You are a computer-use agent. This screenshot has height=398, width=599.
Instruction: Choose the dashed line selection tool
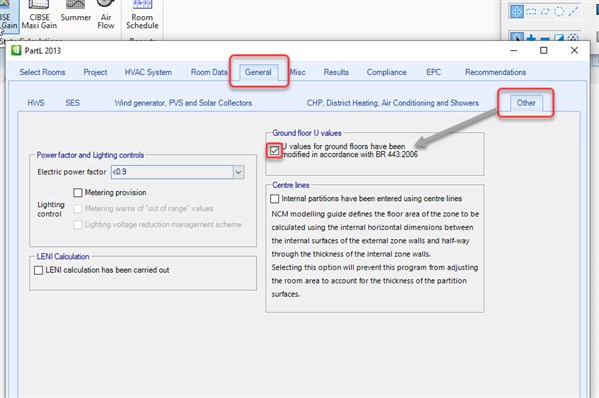[x=573, y=12]
